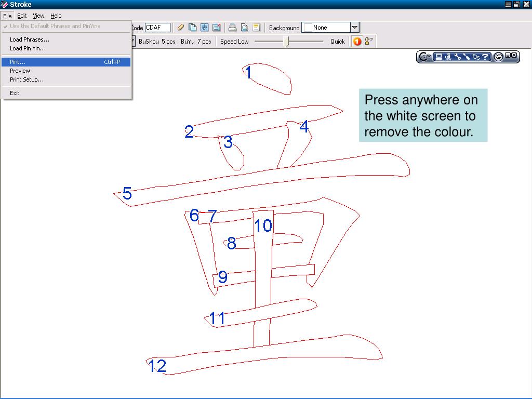Click the round keyboard icon on the floating toolbar
The image size is (532, 399).
coord(498,57)
